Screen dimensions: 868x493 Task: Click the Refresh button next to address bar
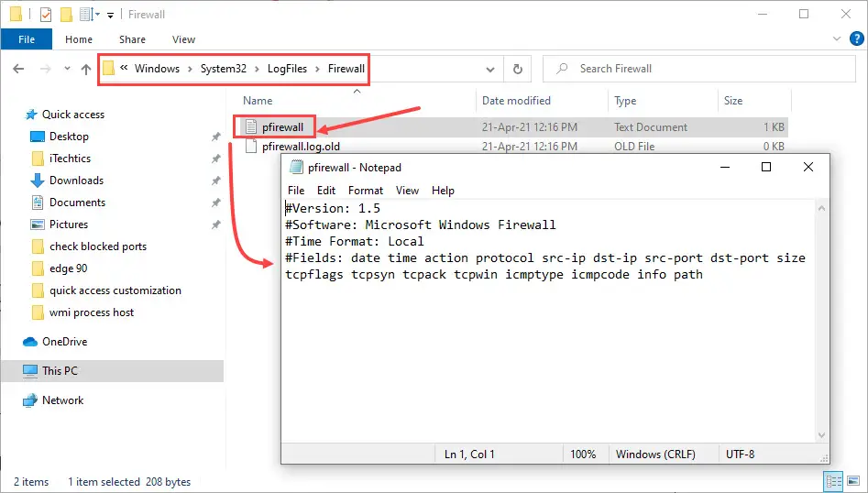518,69
